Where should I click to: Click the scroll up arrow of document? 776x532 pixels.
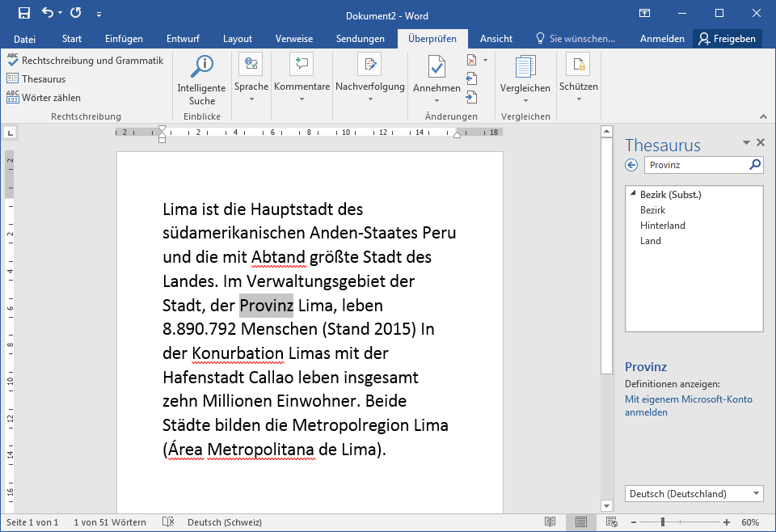click(606, 132)
